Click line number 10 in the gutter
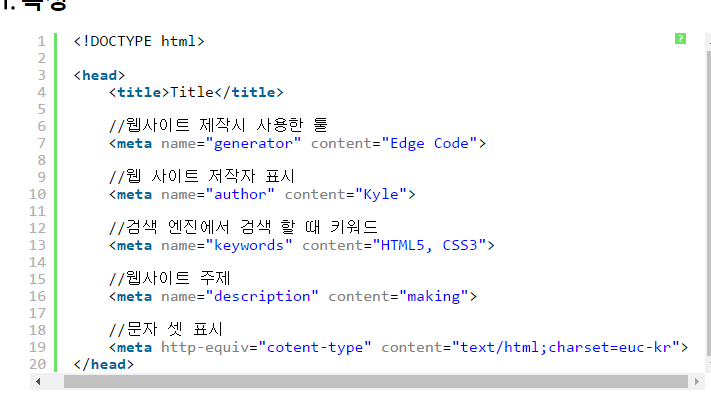This screenshot has height=402, width=711. pos(37,194)
